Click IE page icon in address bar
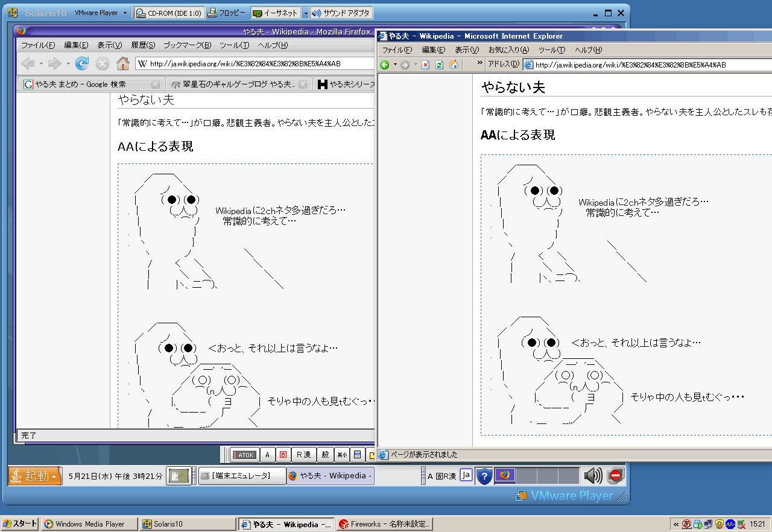This screenshot has height=532, width=772. [528, 65]
